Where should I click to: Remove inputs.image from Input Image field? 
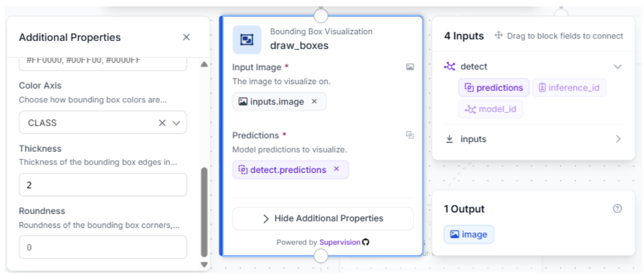point(314,101)
